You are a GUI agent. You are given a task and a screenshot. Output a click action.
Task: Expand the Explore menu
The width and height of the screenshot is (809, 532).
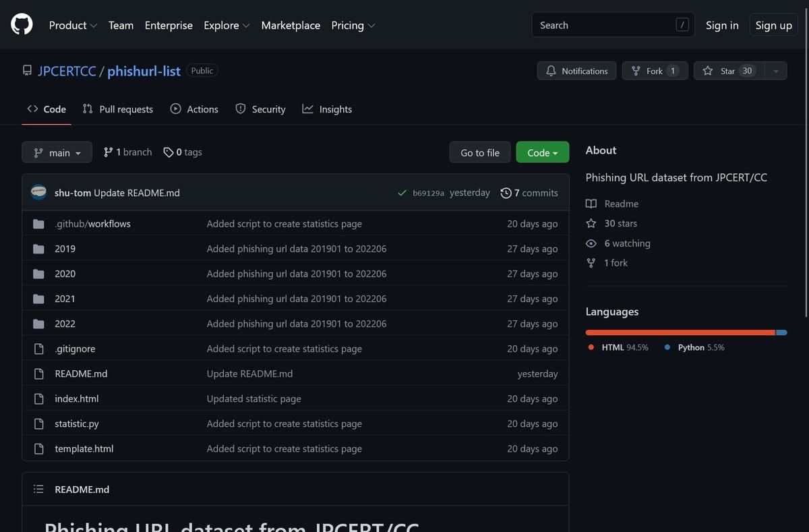click(227, 25)
